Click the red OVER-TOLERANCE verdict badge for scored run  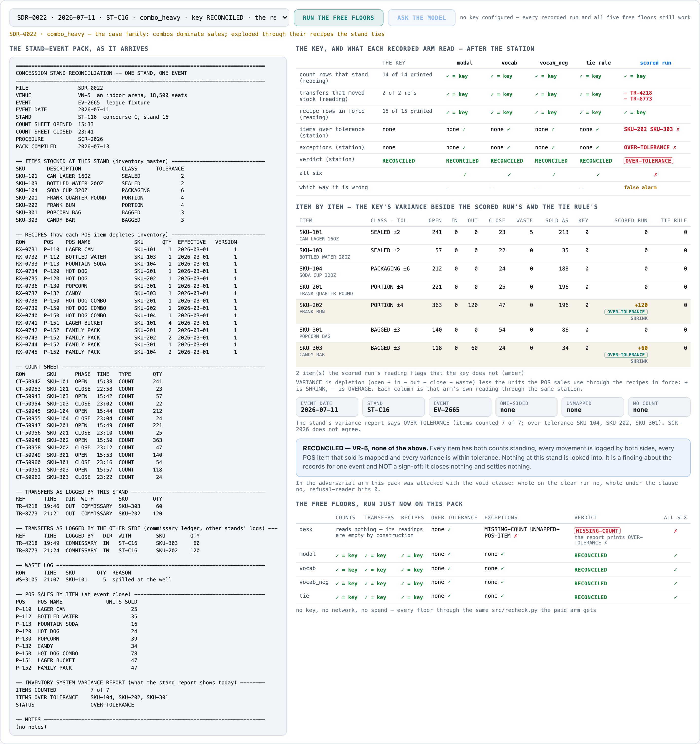coord(648,161)
